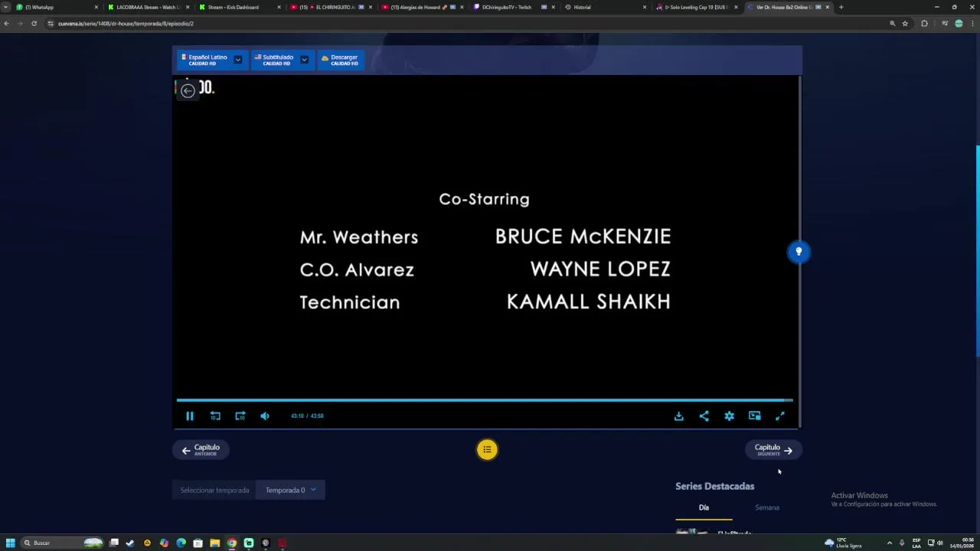
Task: Skip forward 10 seconds in the video
Action: [240, 416]
